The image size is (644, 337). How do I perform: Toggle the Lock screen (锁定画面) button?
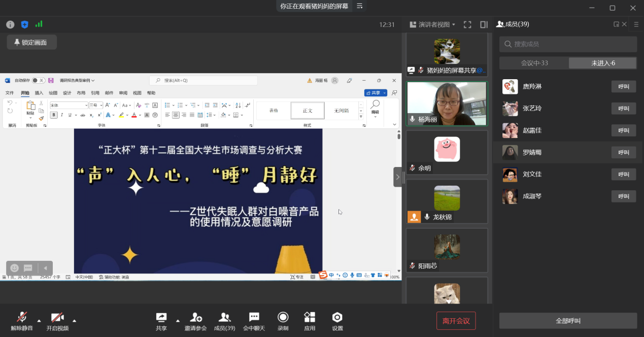tap(31, 43)
